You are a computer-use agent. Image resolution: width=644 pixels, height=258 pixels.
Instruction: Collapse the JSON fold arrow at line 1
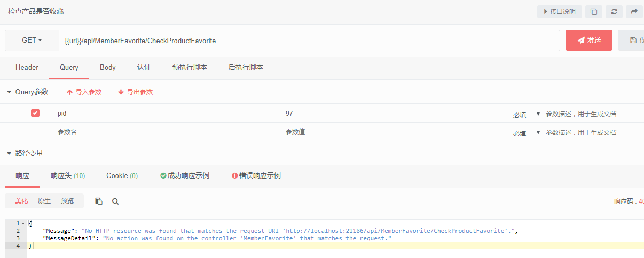tap(23, 224)
